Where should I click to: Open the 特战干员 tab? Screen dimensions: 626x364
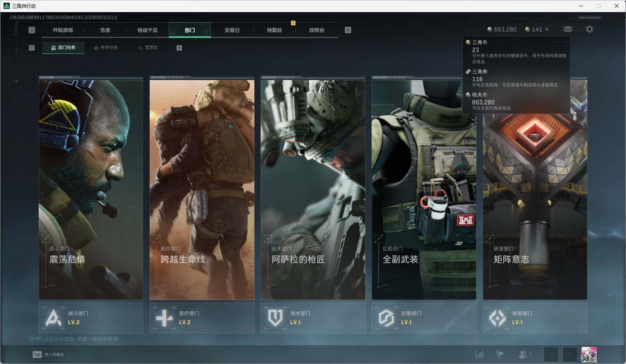coord(147,30)
